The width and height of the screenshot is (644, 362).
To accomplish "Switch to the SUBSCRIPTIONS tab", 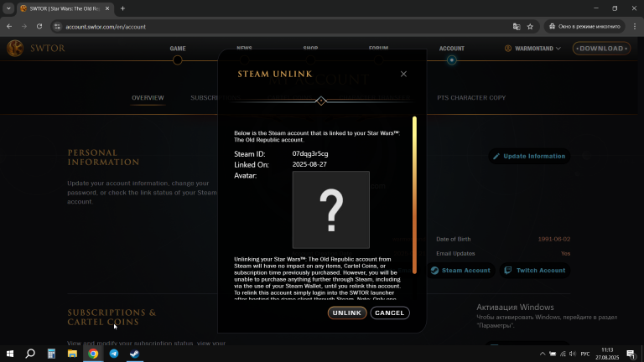I will click(216, 98).
